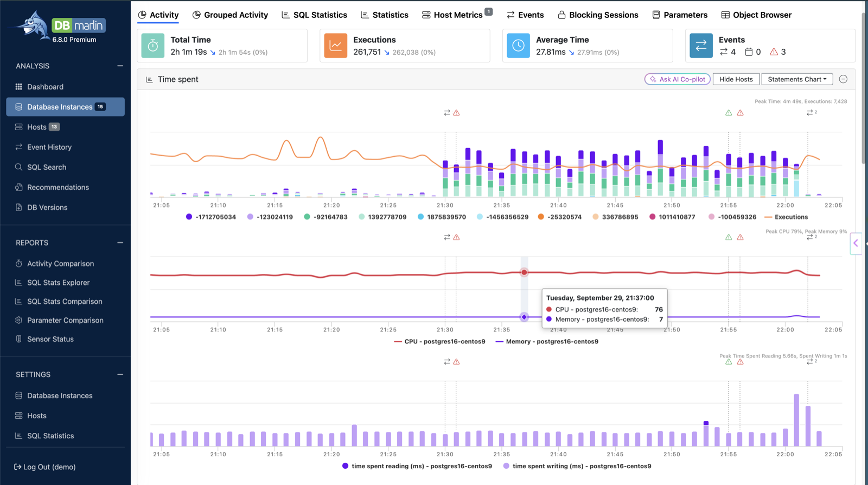Click the change events count icon
Screen dimensions: 868x485
coord(723,52)
